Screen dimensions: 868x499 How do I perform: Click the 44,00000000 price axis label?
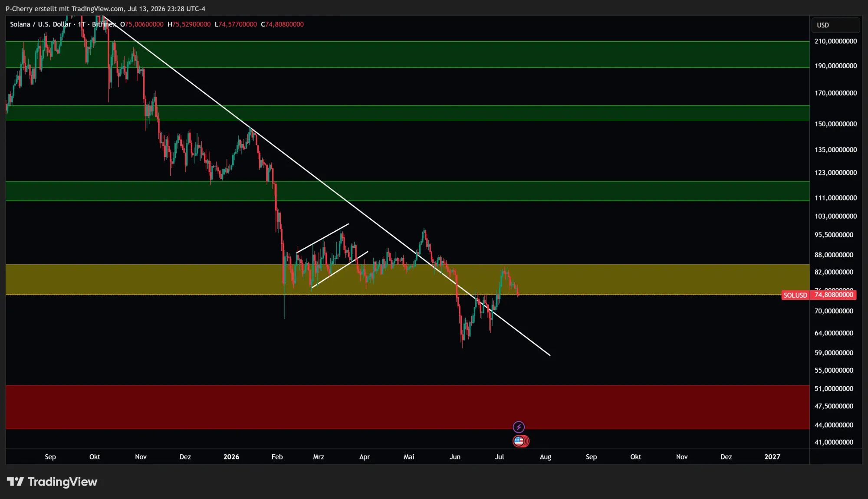coord(834,425)
